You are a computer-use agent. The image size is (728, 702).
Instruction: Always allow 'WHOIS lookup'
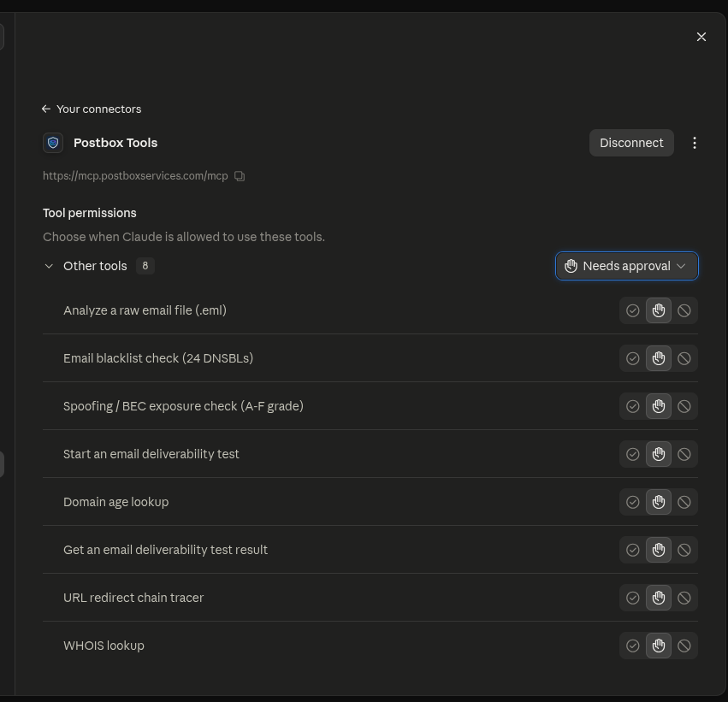[x=633, y=646]
